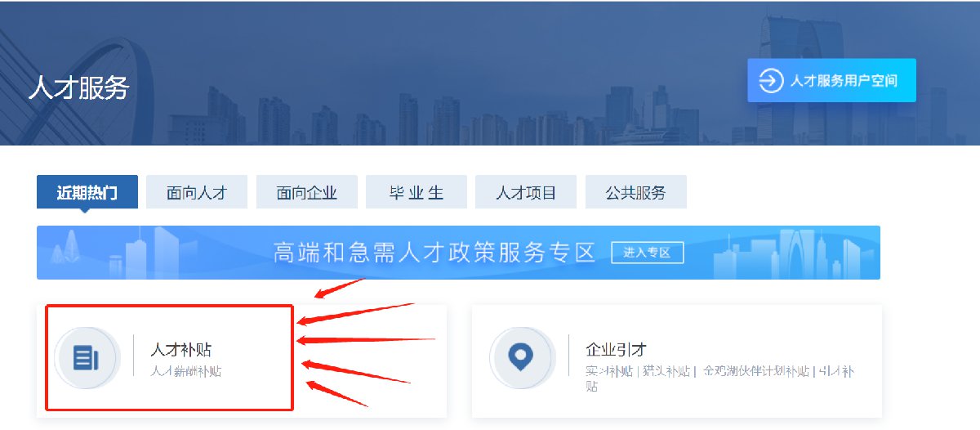The width and height of the screenshot is (980, 430).
Task: Click the 进入专区 button on the banner
Action: click(648, 253)
